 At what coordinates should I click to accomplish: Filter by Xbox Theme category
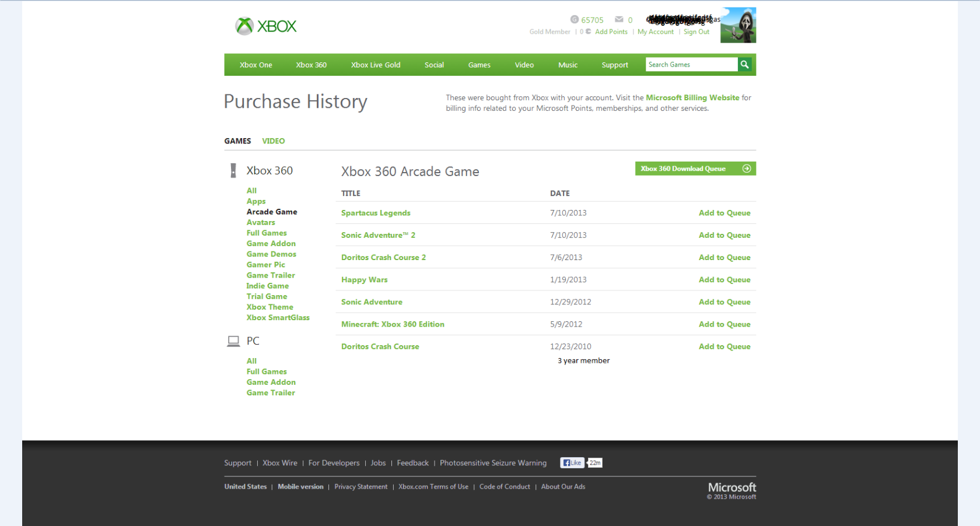pos(270,307)
